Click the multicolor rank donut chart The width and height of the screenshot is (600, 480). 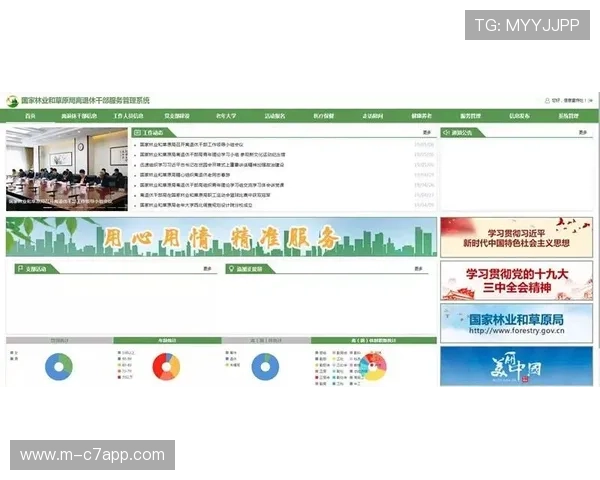pos(373,367)
